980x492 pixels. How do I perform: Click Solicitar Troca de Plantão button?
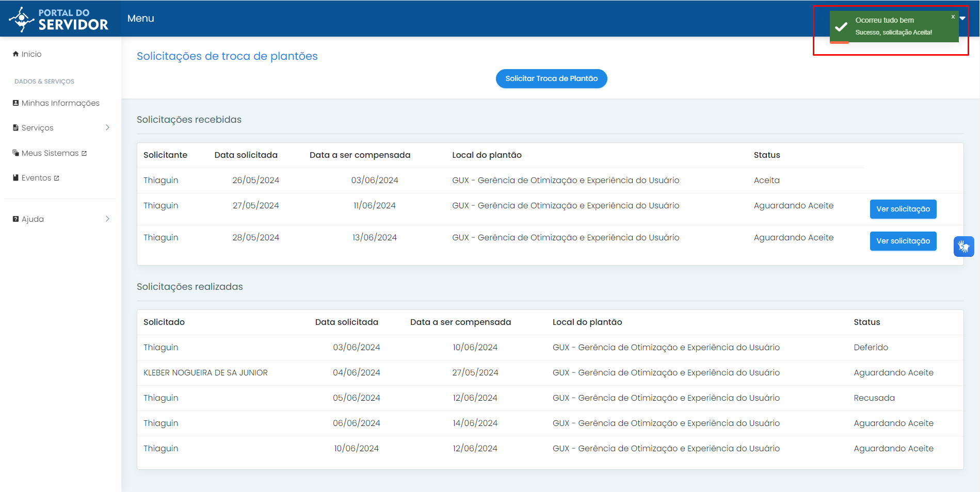(551, 79)
